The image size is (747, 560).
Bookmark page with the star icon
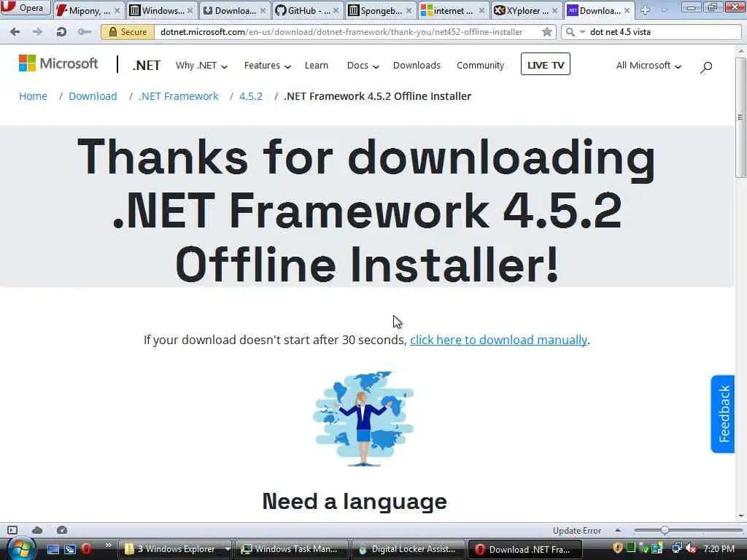click(x=547, y=32)
